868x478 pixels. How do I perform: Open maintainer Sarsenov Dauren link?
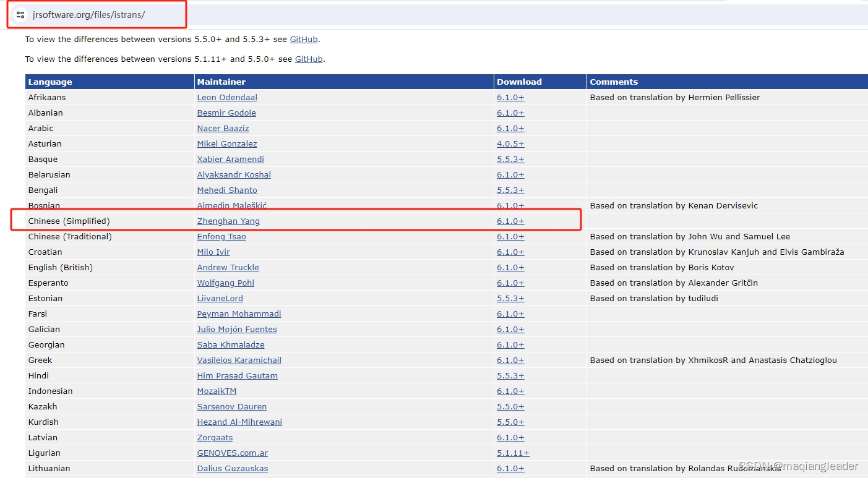point(232,406)
